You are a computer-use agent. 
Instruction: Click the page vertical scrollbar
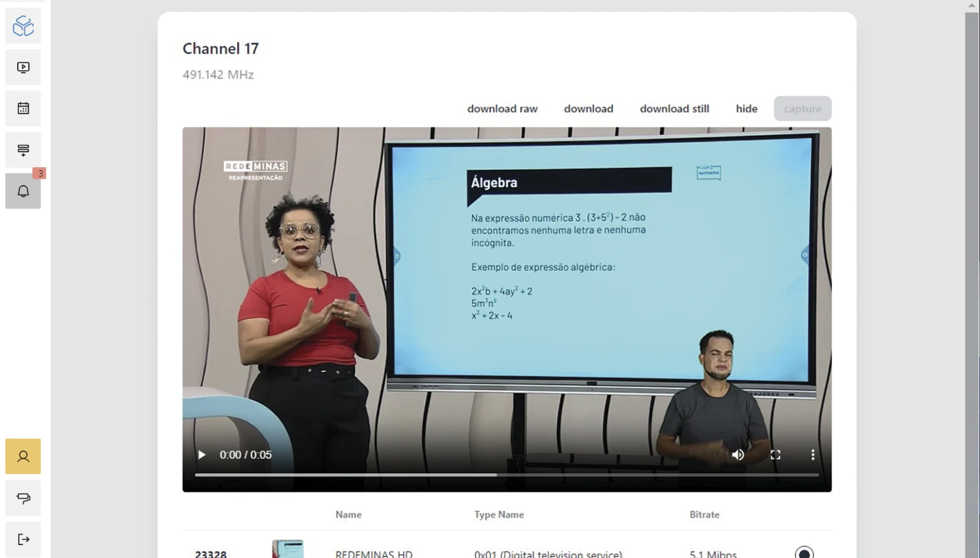click(972, 285)
